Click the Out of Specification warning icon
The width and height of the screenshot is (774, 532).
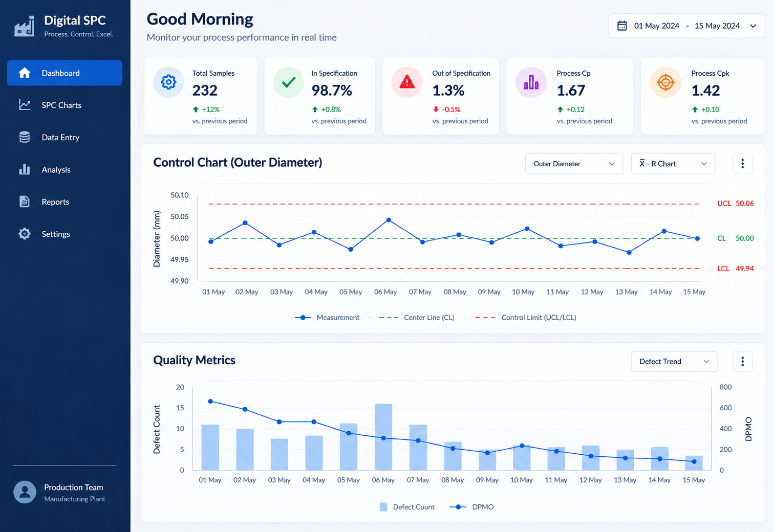pyautogui.click(x=407, y=82)
